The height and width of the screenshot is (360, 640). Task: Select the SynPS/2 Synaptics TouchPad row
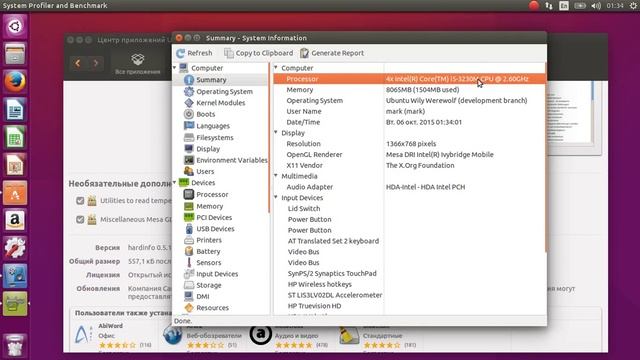[409, 273]
